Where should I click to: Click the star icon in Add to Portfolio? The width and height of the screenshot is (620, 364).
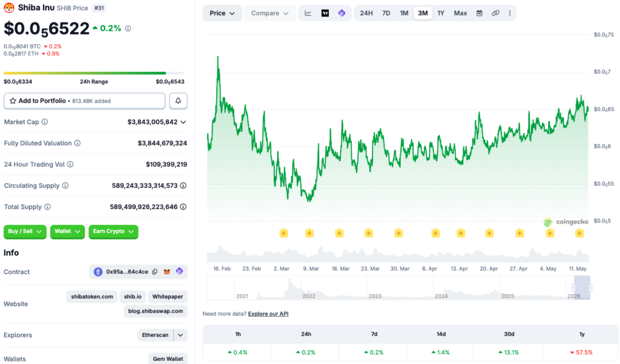pos(13,100)
